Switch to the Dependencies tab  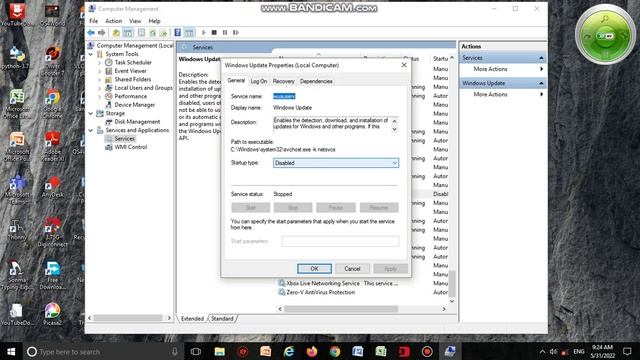coord(316,81)
